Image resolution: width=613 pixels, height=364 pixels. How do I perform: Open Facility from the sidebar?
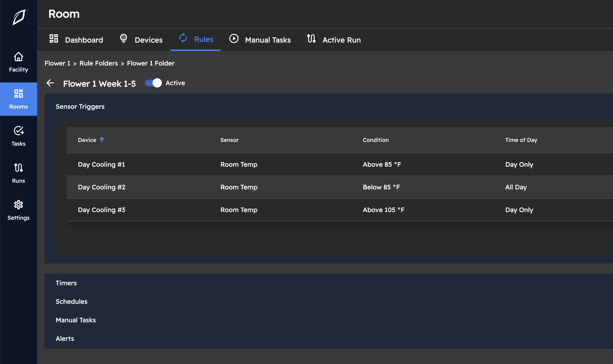[x=18, y=62]
